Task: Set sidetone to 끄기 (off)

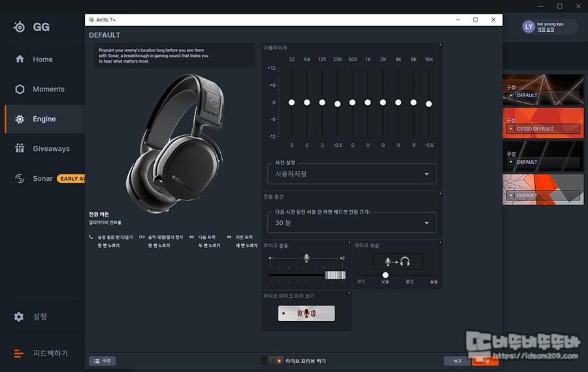Action: [x=361, y=281]
